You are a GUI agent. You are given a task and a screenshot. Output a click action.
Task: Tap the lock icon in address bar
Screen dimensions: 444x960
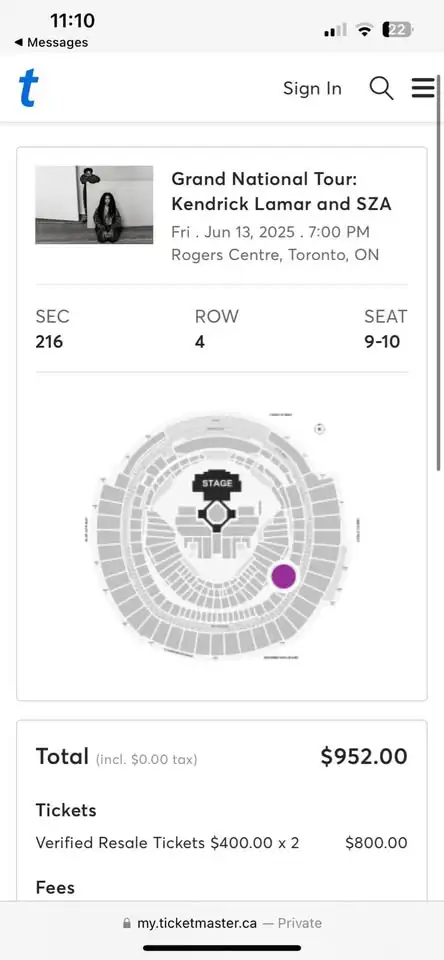(127, 923)
